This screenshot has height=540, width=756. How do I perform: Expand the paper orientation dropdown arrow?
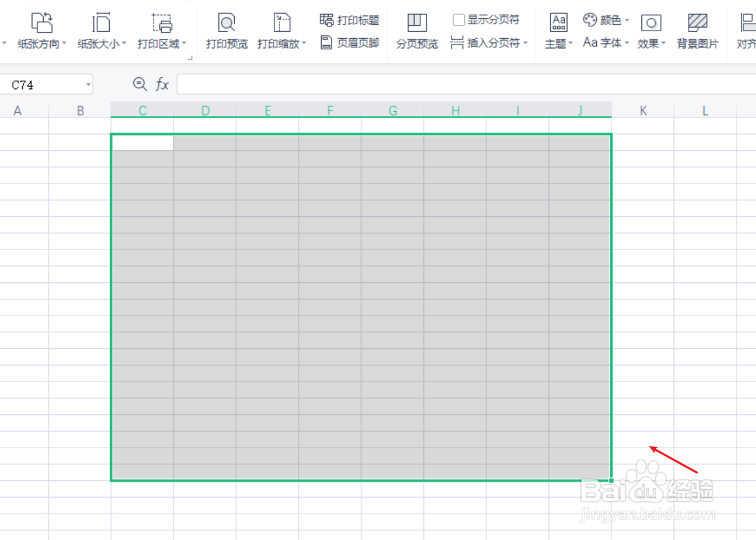(x=64, y=43)
